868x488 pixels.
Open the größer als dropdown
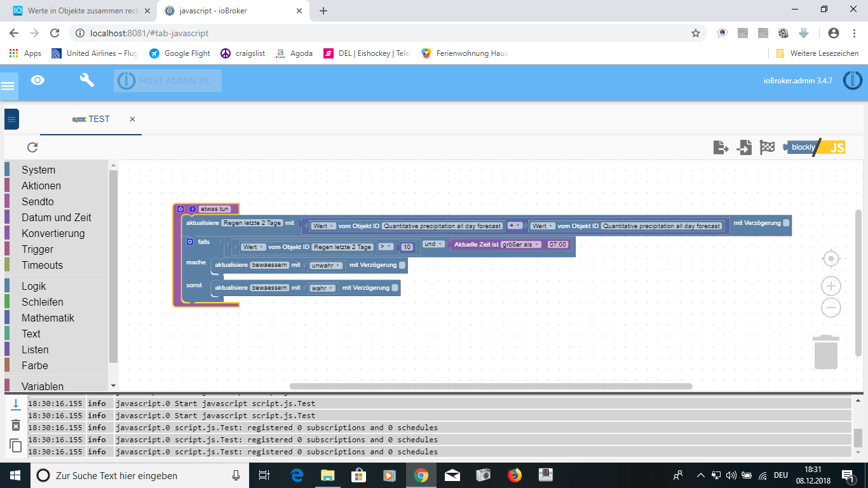coord(521,244)
